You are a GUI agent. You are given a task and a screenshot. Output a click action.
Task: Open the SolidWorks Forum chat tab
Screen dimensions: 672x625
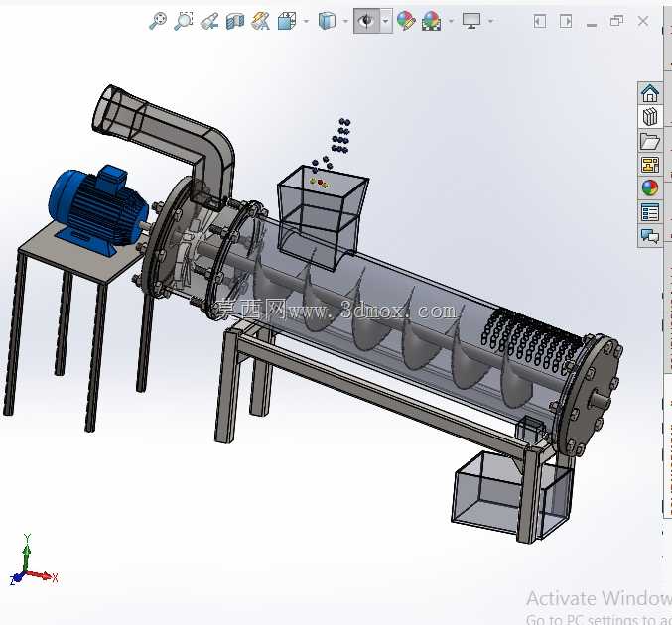pos(650,235)
